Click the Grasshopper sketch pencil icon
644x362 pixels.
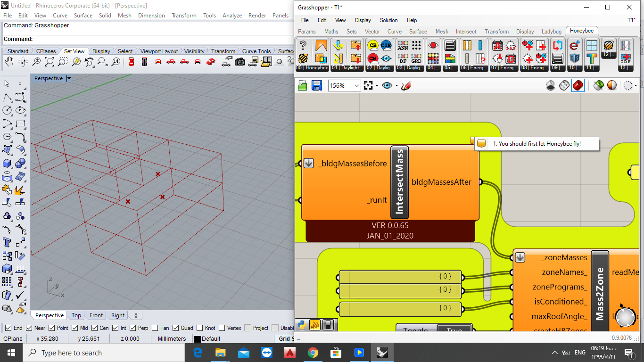coord(406,85)
